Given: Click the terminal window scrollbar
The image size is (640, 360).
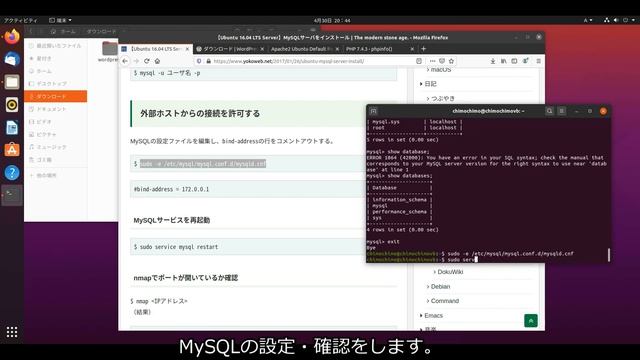Looking at the screenshot, I should click(609, 255).
